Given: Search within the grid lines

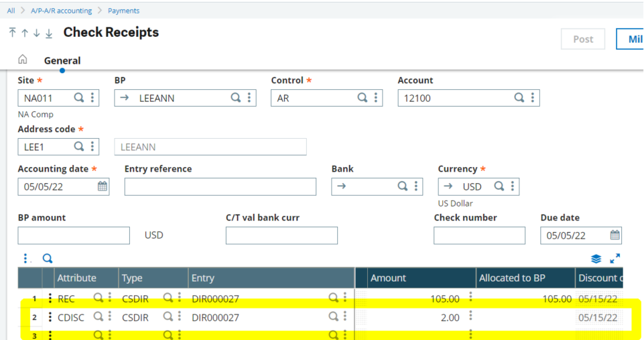Looking at the screenshot, I should (x=48, y=258).
